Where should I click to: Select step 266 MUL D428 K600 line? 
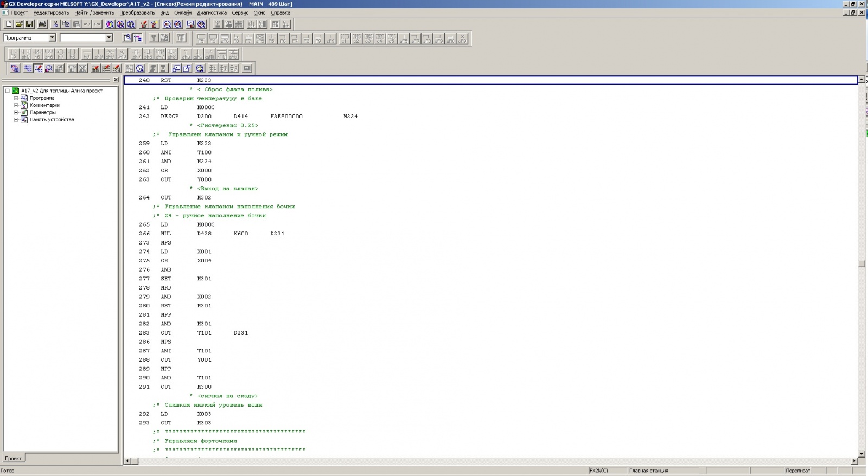coord(491,234)
